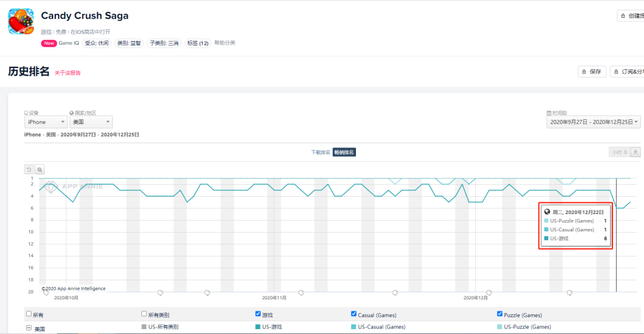The height and width of the screenshot is (334, 644).
Task: Click the globe icon beside 国家/地区
Action: point(72,113)
